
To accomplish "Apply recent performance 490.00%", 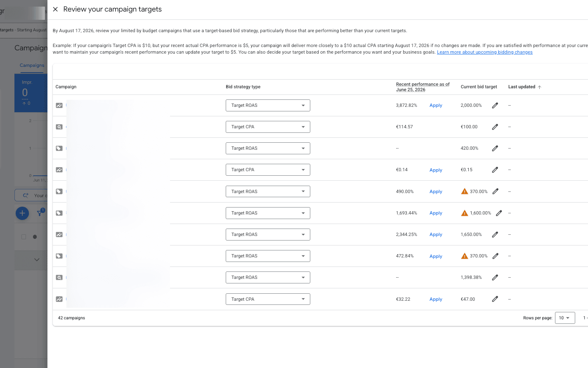I will click(x=436, y=191).
